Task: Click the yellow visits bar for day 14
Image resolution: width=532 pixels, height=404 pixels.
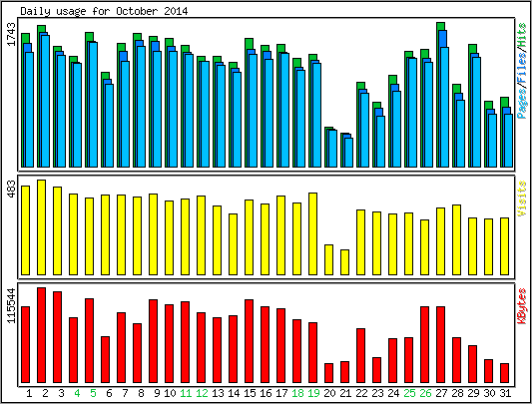Action: click(x=234, y=244)
